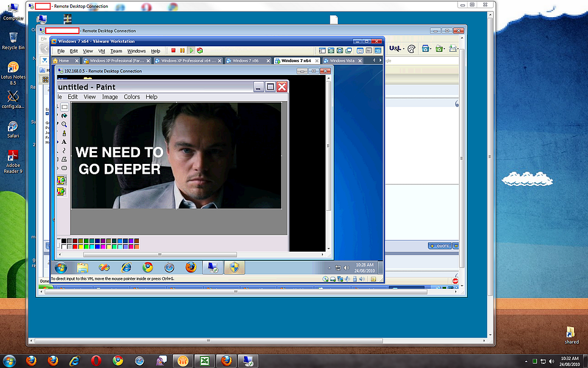Image resolution: width=588 pixels, height=368 pixels.
Task: Select the Polygon tool in Paint
Action: click(x=64, y=159)
